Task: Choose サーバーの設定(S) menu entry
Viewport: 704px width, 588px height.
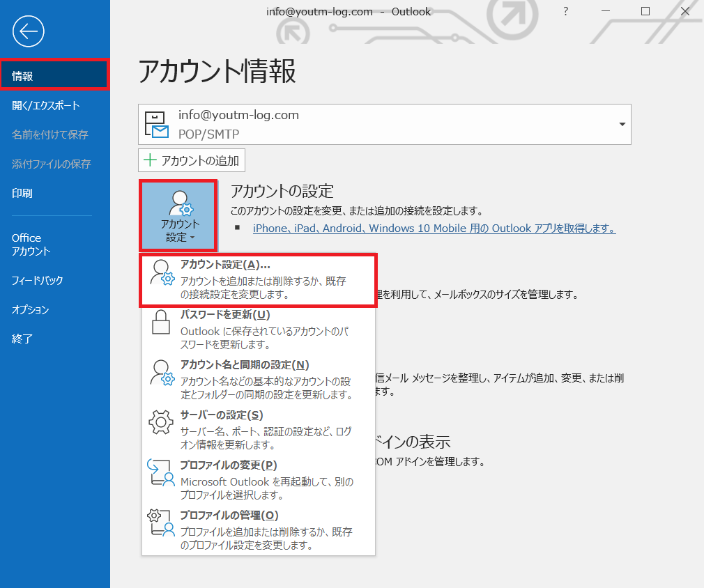Action: click(258, 430)
